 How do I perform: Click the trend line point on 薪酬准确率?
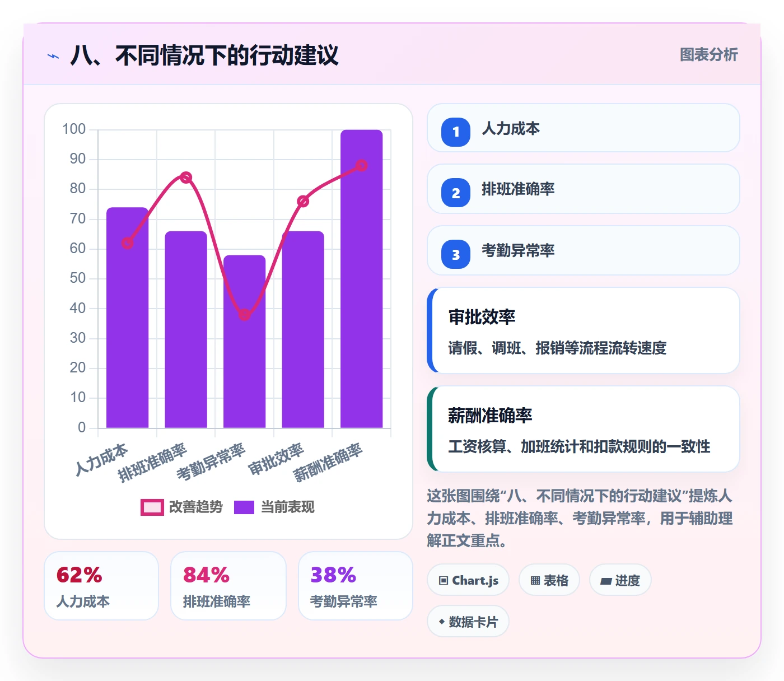click(x=362, y=165)
